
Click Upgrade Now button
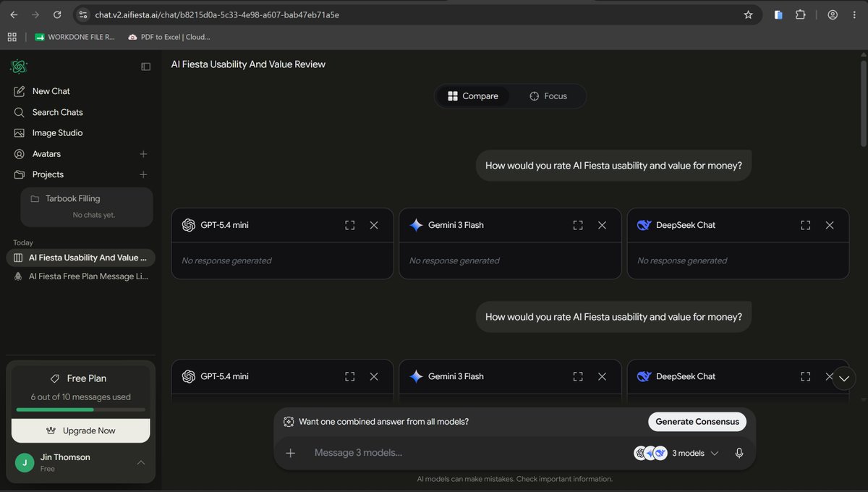pos(80,430)
